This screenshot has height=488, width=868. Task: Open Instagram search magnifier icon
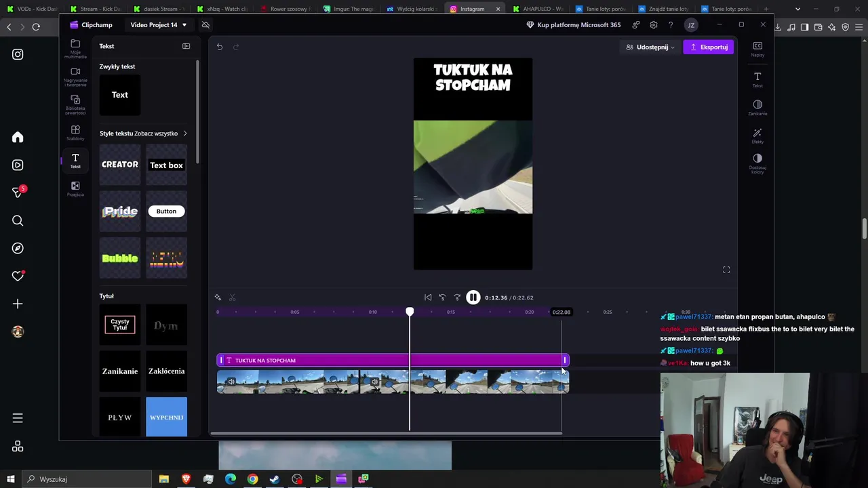[18, 220]
